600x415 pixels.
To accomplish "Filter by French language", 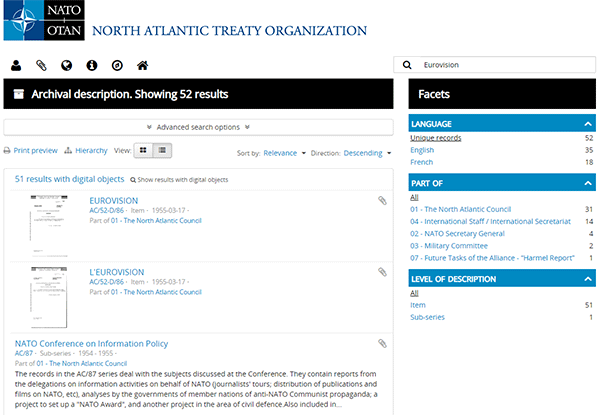I will (422, 162).
